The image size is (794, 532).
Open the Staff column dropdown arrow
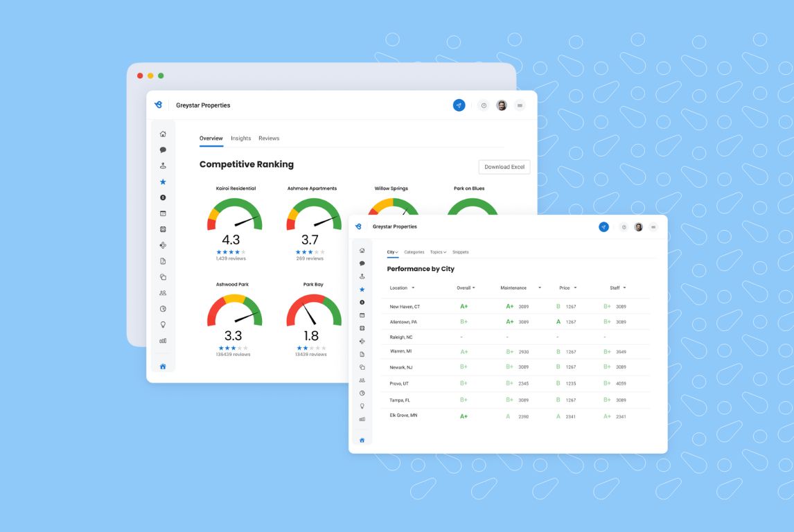(x=624, y=288)
